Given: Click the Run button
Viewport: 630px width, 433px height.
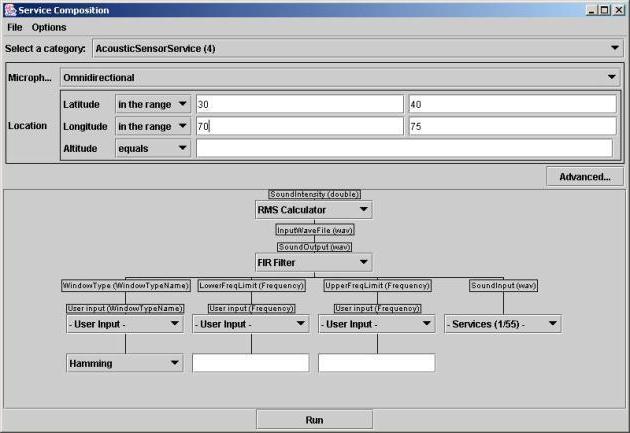Looking at the screenshot, I should click(x=314, y=419).
